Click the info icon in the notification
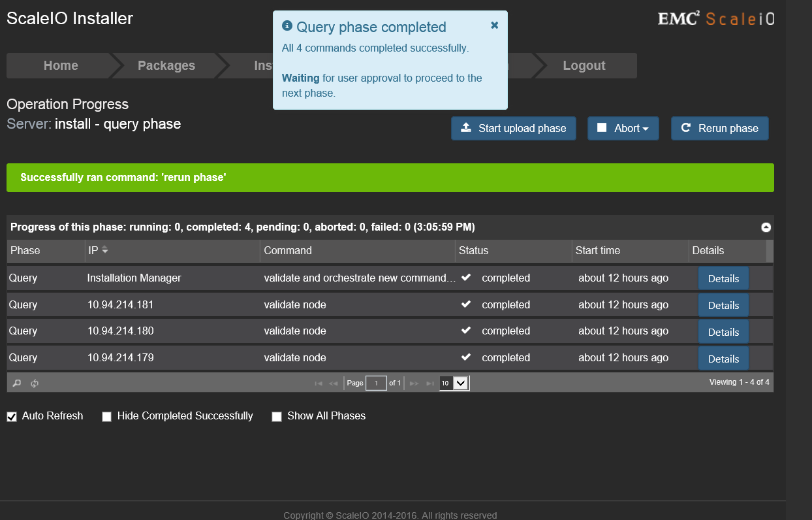The width and height of the screenshot is (812, 520). pos(287,26)
